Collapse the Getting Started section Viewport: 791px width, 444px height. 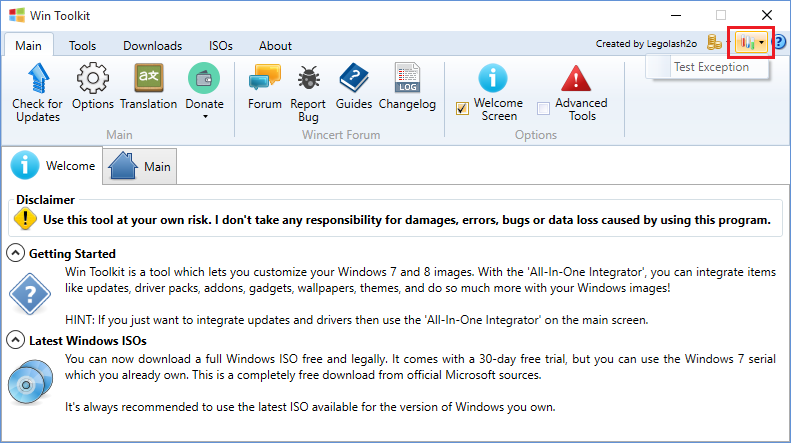point(16,253)
